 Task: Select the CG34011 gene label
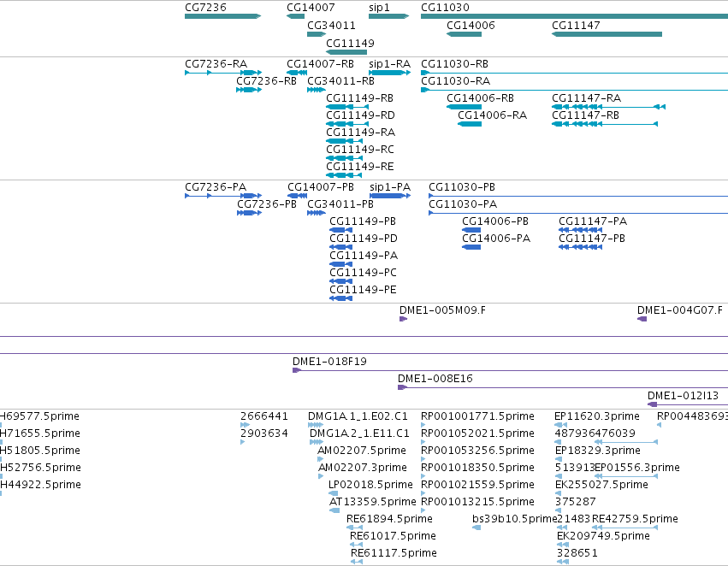331,25
